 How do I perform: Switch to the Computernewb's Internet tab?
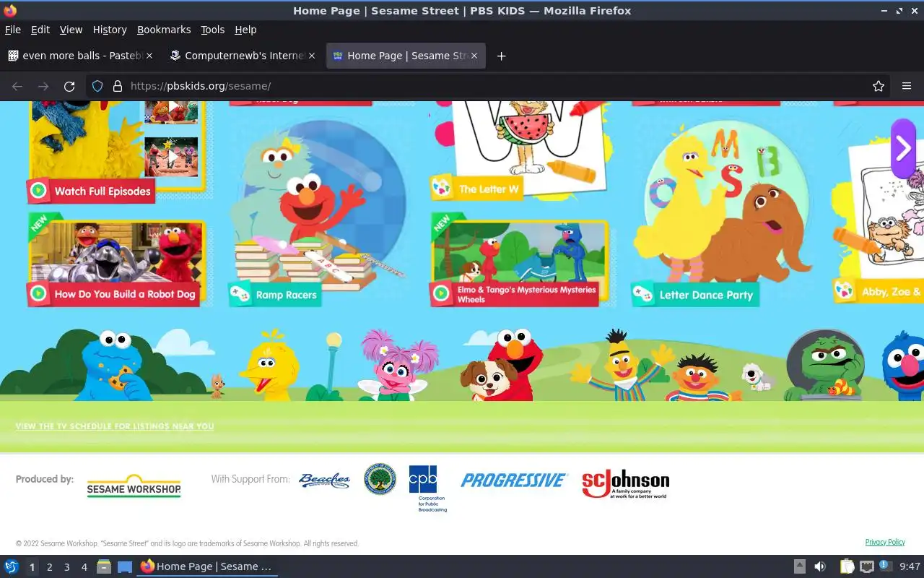point(243,56)
